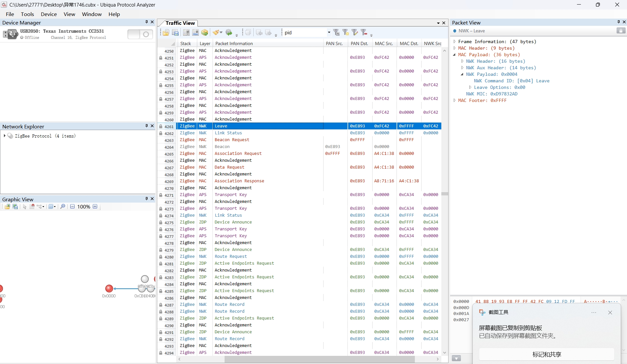Click the row lock highlight icon in Traffic toolbar
This screenshot has width=627, height=364.
[x=195, y=33]
